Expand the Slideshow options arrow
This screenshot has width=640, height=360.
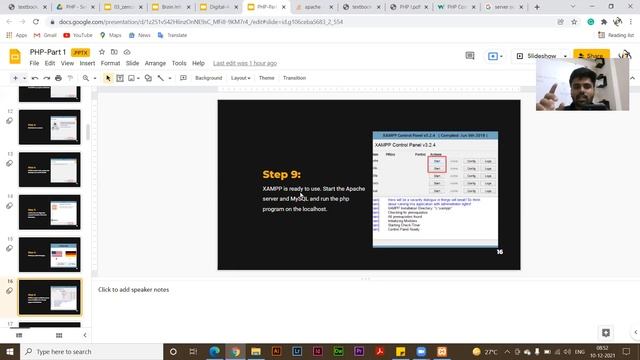click(565, 56)
